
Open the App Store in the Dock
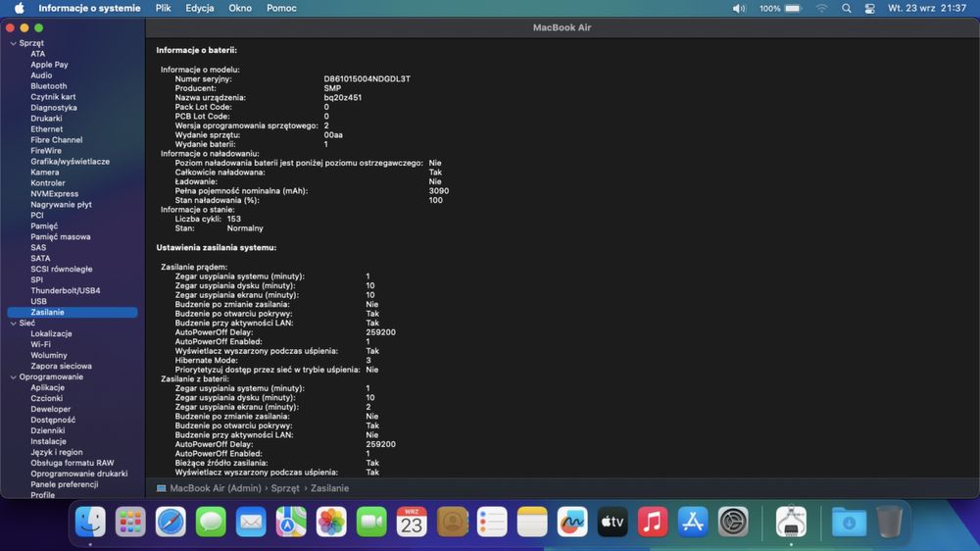[x=693, y=522]
